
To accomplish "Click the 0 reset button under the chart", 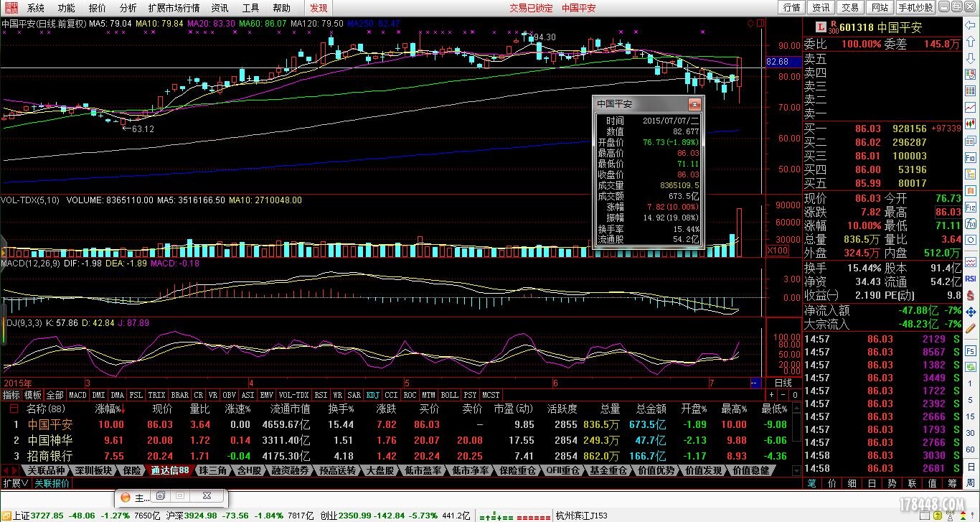I will (795, 394).
